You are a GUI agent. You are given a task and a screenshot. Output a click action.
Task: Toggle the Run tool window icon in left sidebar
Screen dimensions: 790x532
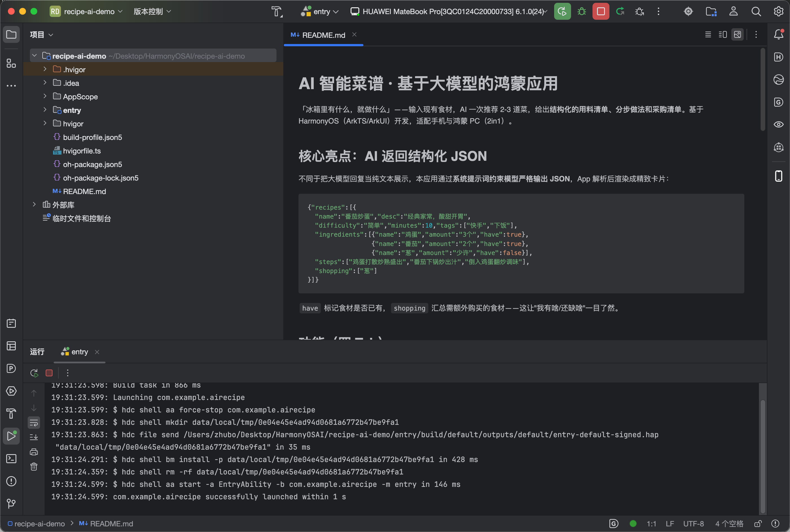pyautogui.click(x=11, y=436)
